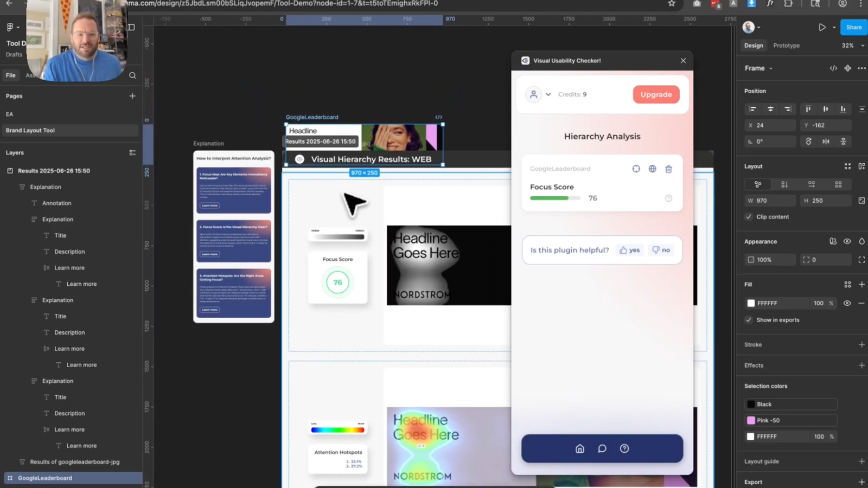Image resolution: width=868 pixels, height=488 pixels.
Task: Toggle the Clip content checkbox
Action: 749,217
